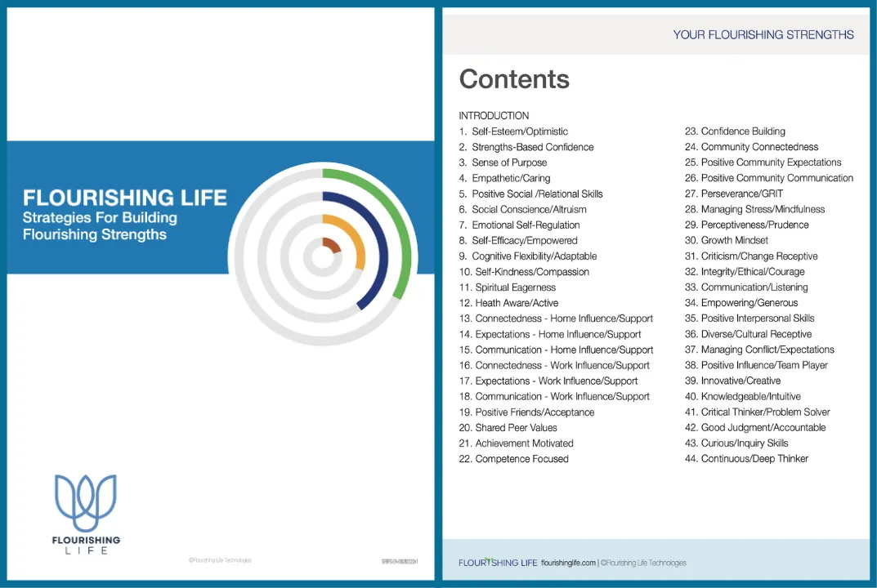This screenshot has height=588, width=877.
Task: Select '34. Empowering/Generous' entry
Action: [741, 303]
